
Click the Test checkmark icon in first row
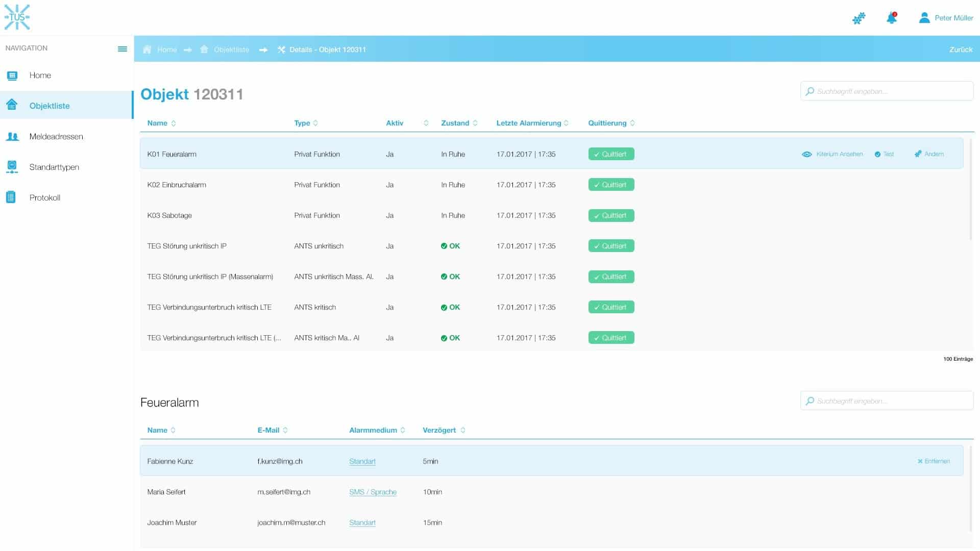(877, 154)
